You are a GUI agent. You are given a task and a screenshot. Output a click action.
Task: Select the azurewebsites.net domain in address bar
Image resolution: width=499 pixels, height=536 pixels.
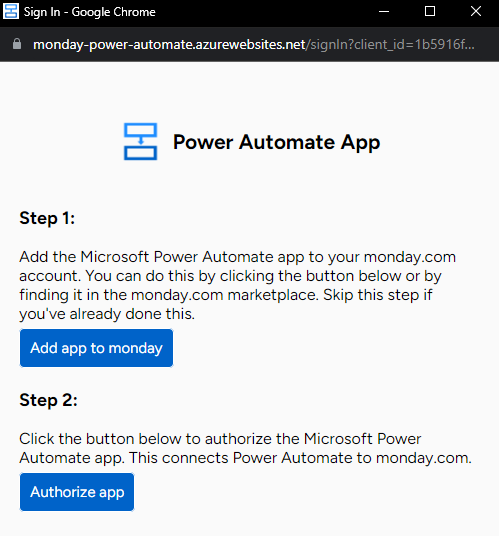(x=169, y=44)
